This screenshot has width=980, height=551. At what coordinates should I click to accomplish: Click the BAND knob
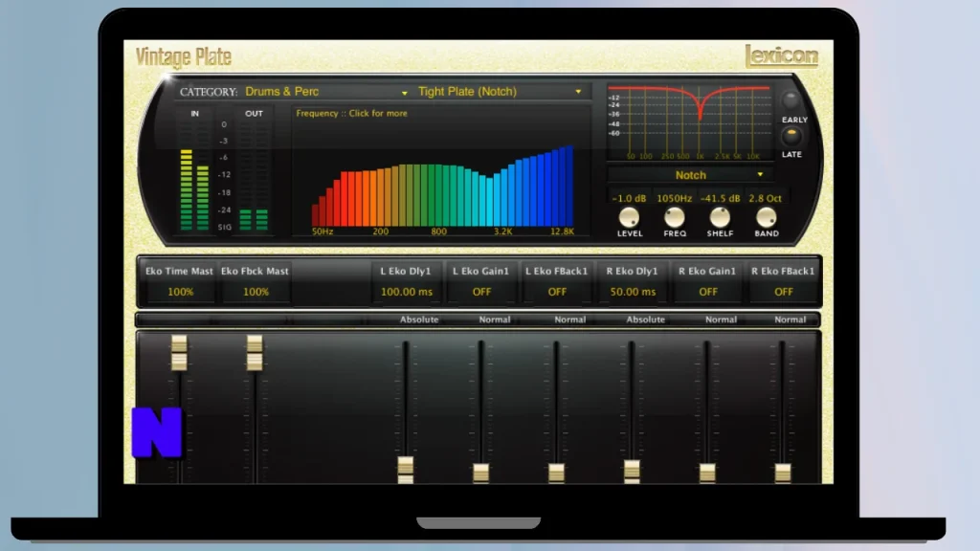[x=767, y=217]
